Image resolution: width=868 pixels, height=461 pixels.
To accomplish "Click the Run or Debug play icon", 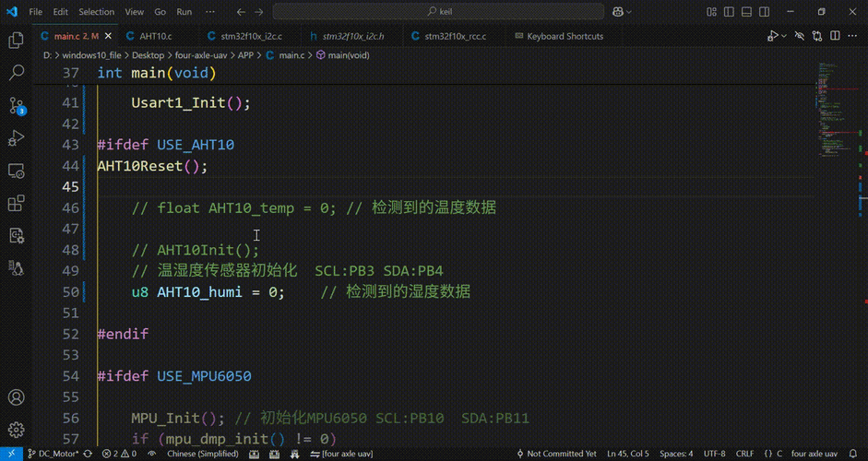I will click(773, 36).
